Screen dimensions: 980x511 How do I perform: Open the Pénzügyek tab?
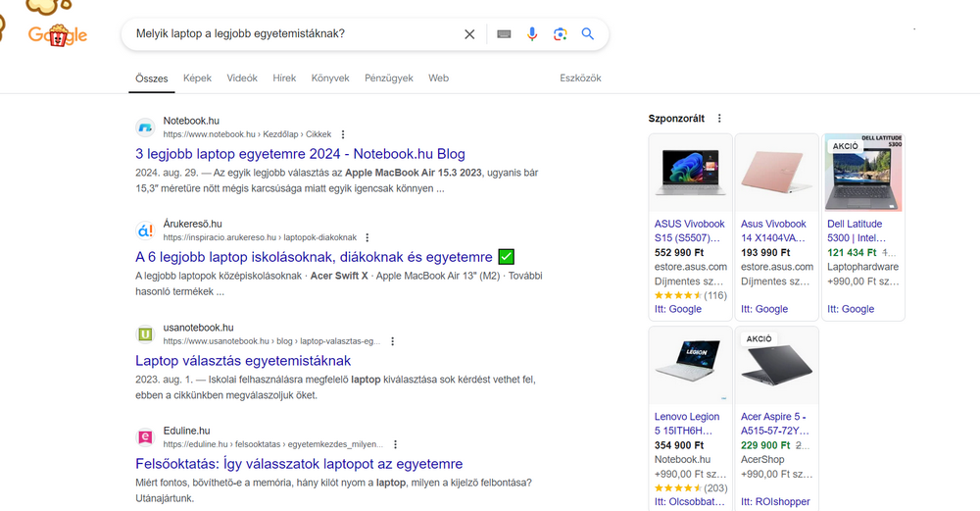(389, 78)
